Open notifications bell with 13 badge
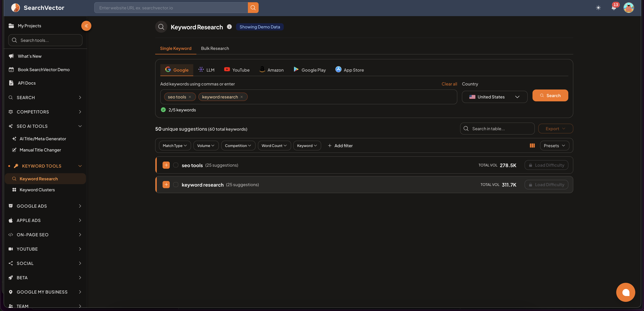 pyautogui.click(x=614, y=7)
